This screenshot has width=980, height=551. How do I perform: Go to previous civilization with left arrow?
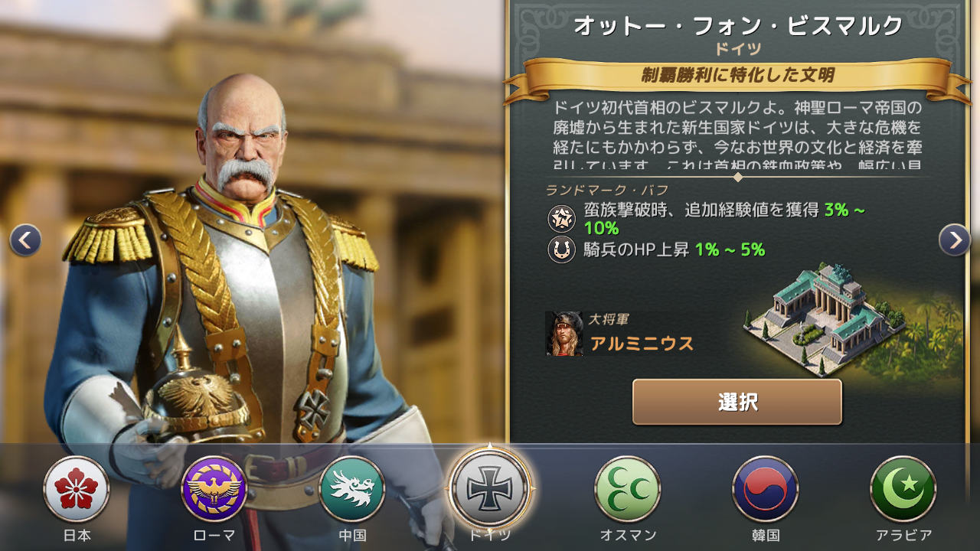pos(25,240)
